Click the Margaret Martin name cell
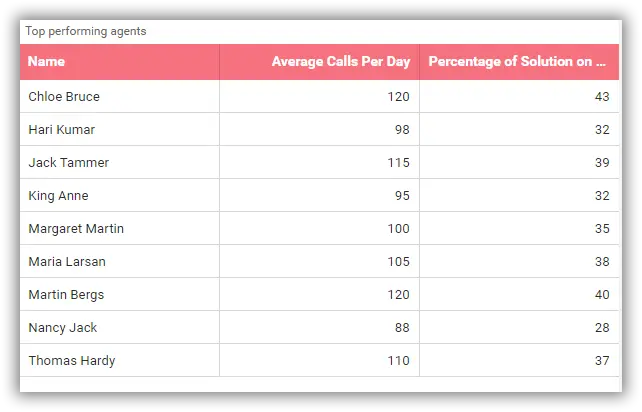642x412 pixels. click(76, 229)
